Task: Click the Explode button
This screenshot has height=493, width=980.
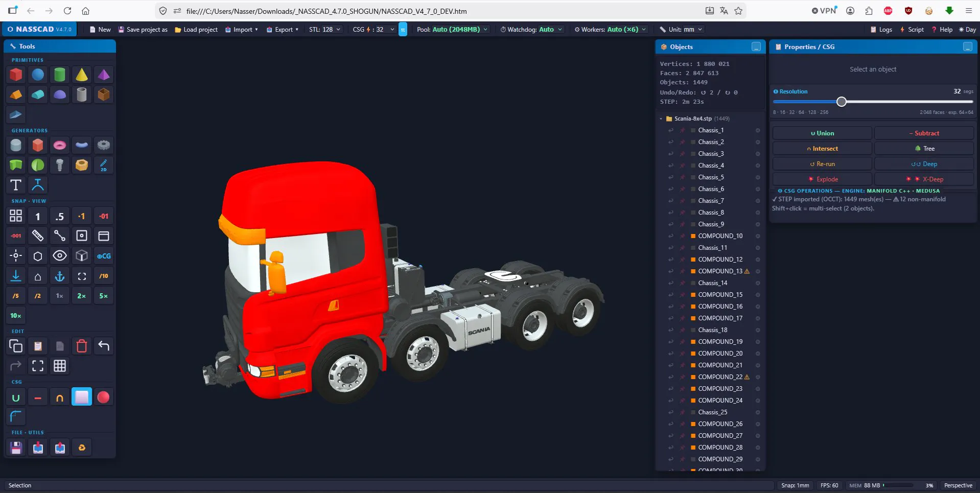Action: [x=822, y=179]
